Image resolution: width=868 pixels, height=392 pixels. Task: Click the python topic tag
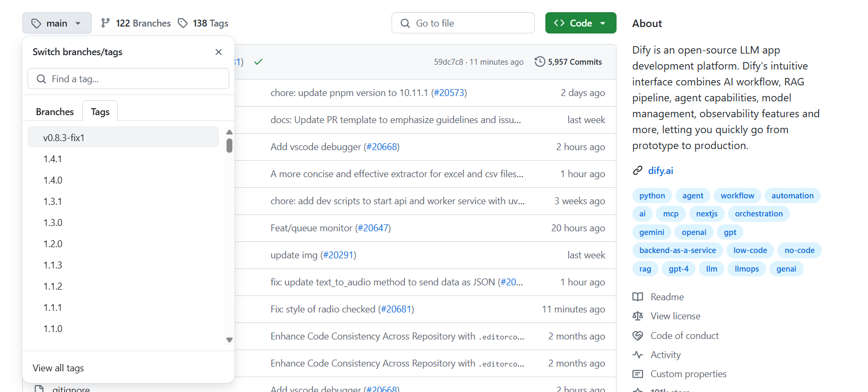652,196
